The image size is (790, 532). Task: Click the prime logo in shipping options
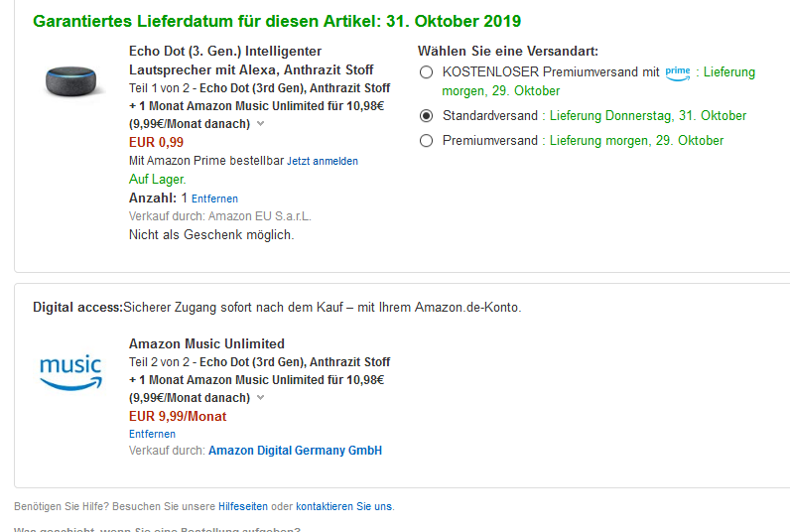click(678, 71)
